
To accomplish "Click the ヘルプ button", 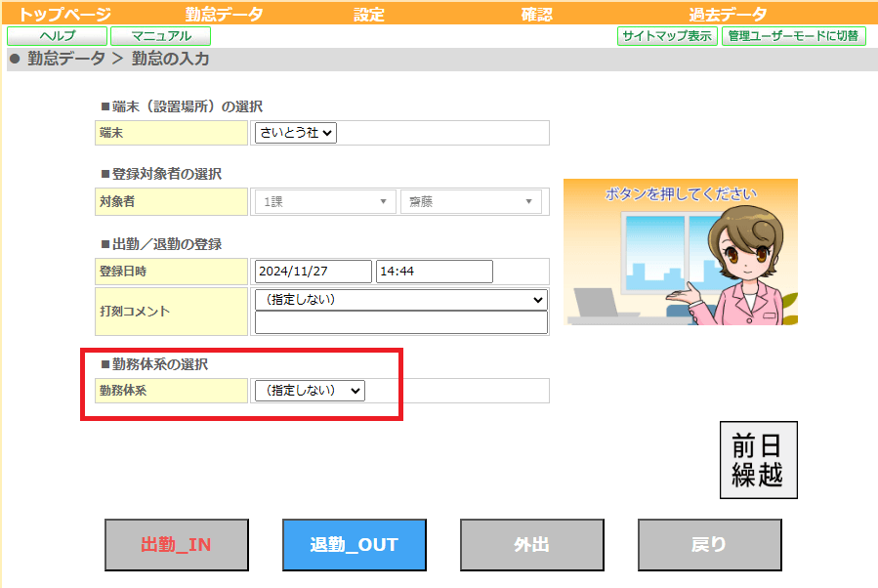I will click(x=57, y=36).
